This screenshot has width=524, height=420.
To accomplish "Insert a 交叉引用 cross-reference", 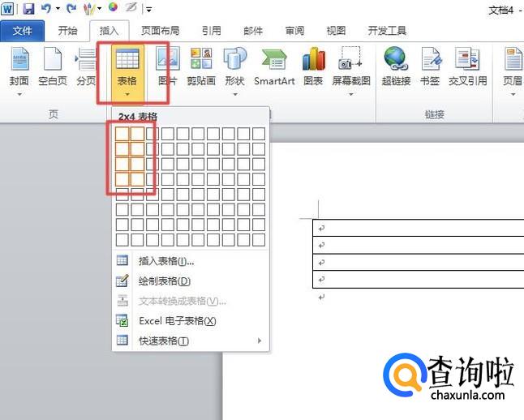I will (467, 66).
